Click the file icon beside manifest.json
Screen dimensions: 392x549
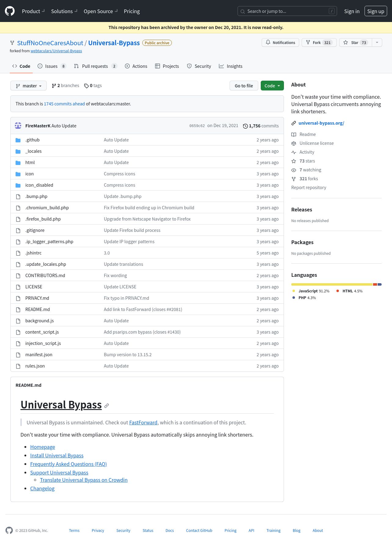[x=18, y=355]
